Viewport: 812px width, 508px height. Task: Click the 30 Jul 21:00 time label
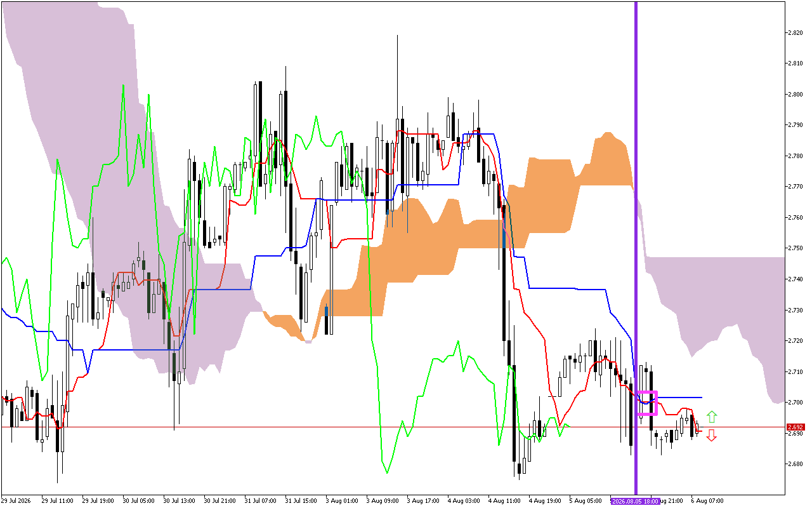[x=219, y=501]
